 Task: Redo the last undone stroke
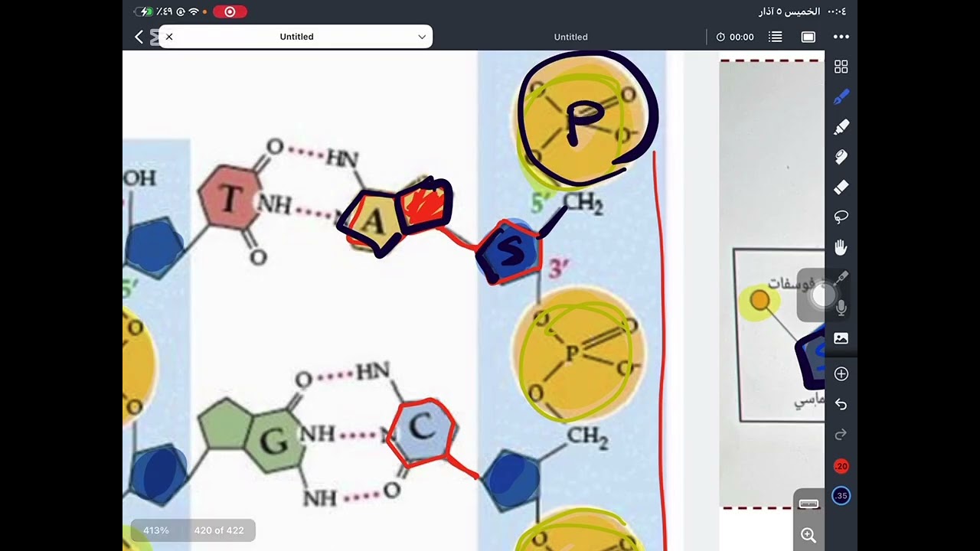[x=841, y=435]
